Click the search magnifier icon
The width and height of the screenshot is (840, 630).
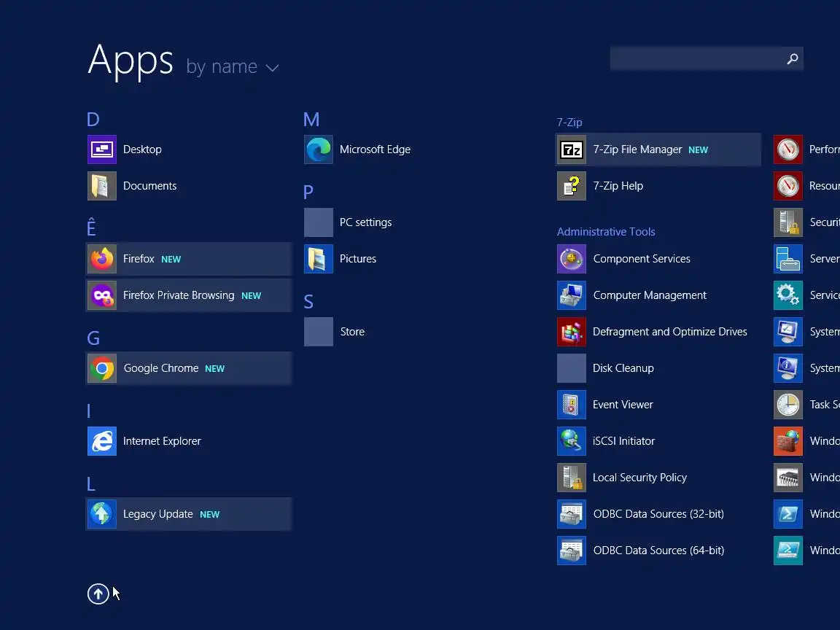(793, 58)
